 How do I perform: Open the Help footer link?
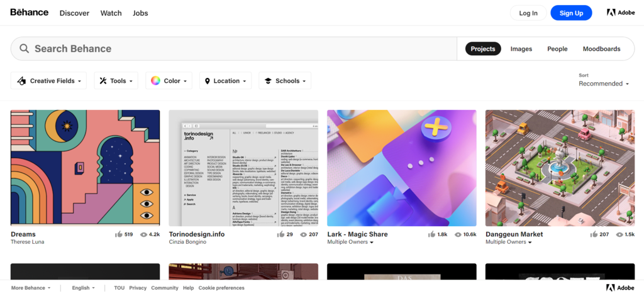(x=189, y=288)
